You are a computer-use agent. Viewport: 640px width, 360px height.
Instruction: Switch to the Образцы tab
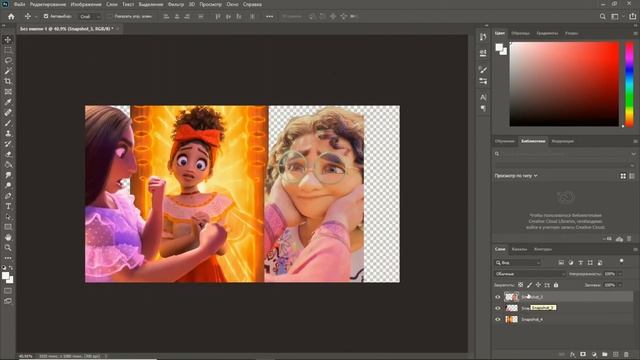520,33
